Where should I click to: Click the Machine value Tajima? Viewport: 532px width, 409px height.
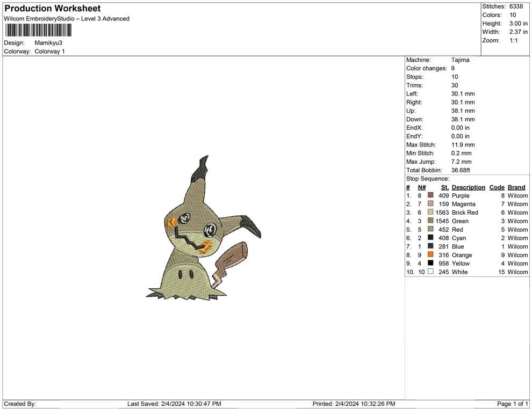[x=460, y=60]
